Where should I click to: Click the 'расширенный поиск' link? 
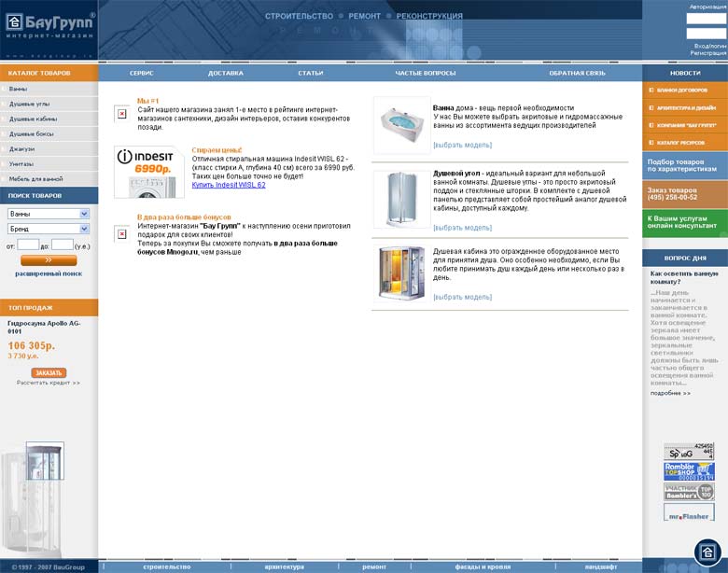click(49, 274)
